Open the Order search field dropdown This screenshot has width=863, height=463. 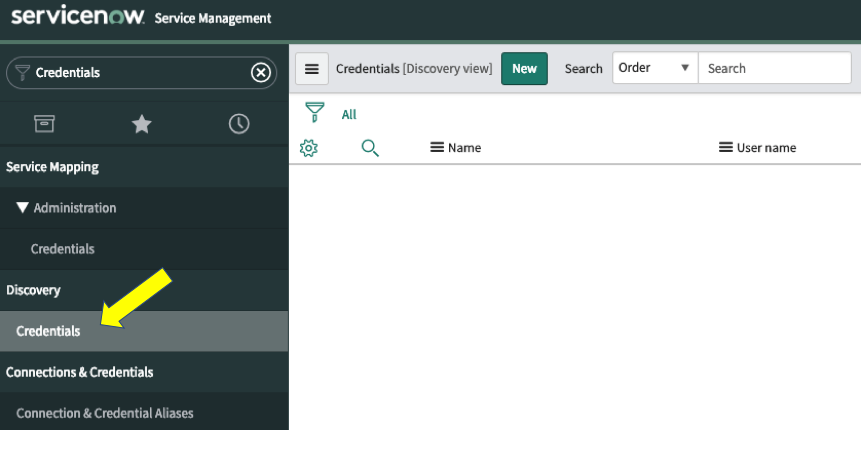(x=655, y=68)
